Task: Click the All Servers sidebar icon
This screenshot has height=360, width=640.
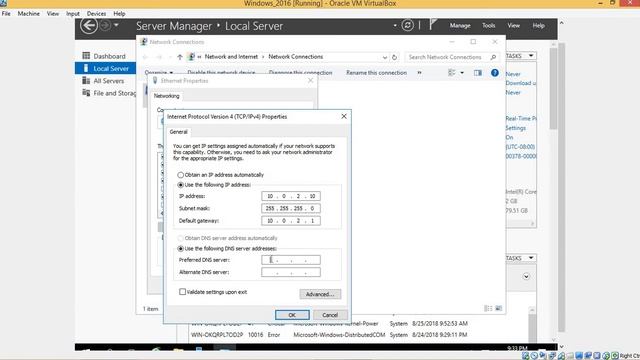Action: coord(86,80)
